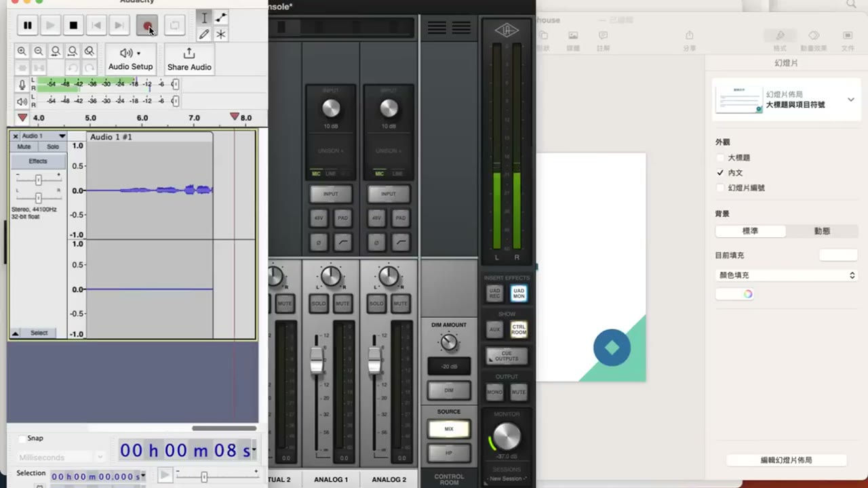Enable the Snap checkbox
This screenshot has height=488, width=868.
22,439
